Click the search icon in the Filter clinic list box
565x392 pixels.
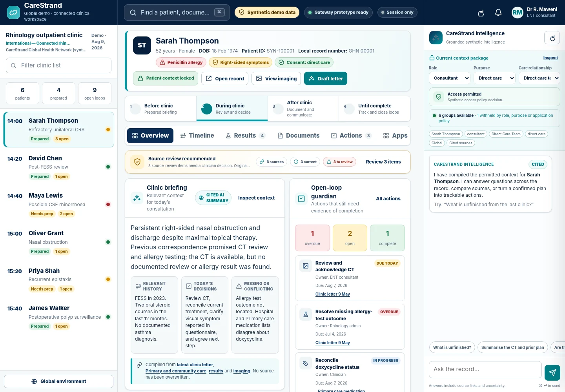[x=13, y=65]
